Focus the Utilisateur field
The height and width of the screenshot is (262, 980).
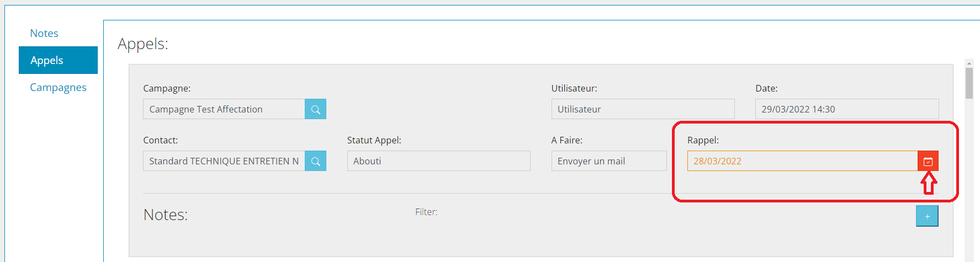pyautogui.click(x=643, y=109)
